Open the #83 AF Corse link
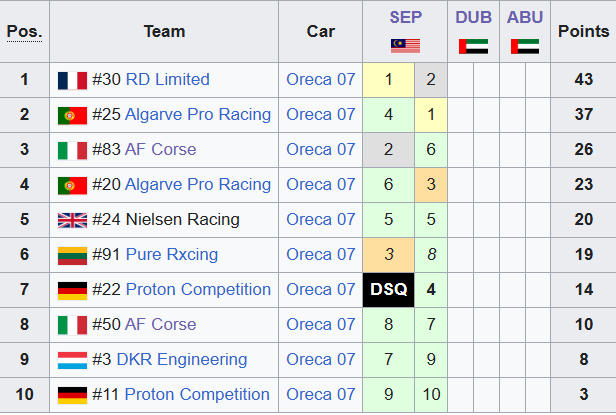The height and width of the screenshot is (415, 616). 161,149
